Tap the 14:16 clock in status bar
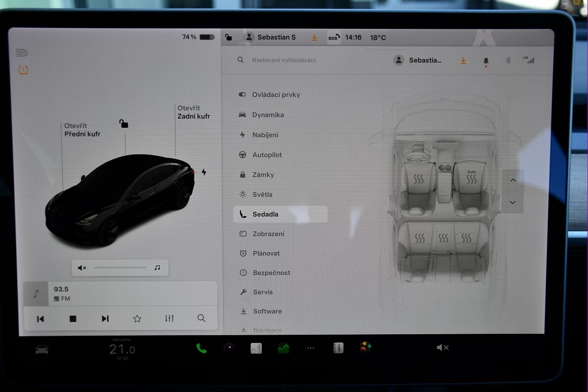Viewport: 588px width, 392px height. 353,37
